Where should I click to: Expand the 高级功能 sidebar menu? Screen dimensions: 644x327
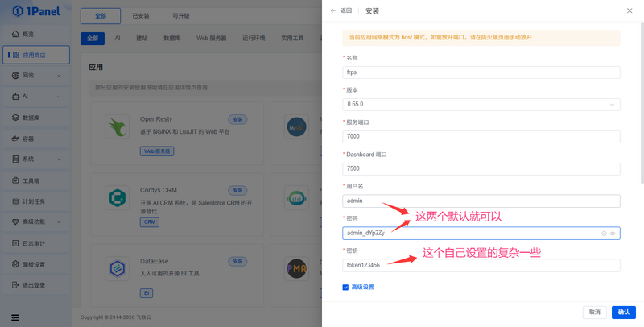(x=35, y=221)
